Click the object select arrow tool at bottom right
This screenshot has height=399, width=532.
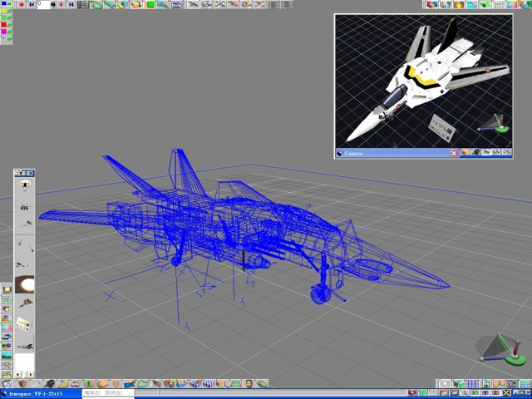pyautogui.click(x=445, y=384)
